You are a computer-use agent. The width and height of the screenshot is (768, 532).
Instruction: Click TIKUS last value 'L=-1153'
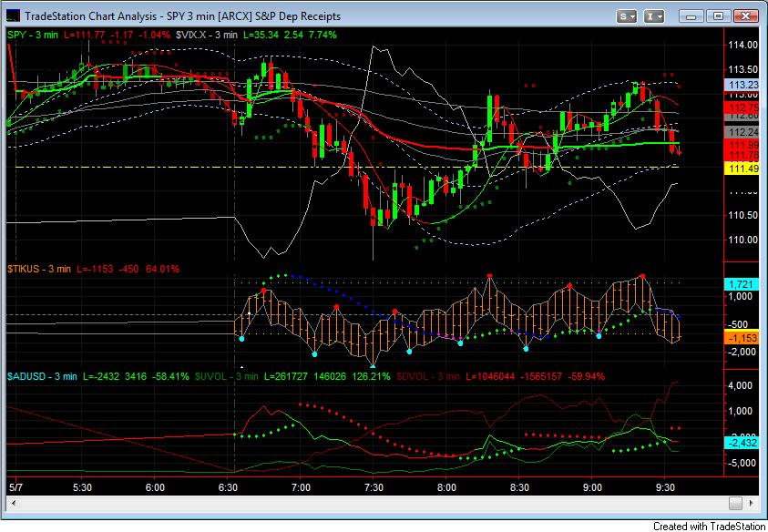(95, 269)
